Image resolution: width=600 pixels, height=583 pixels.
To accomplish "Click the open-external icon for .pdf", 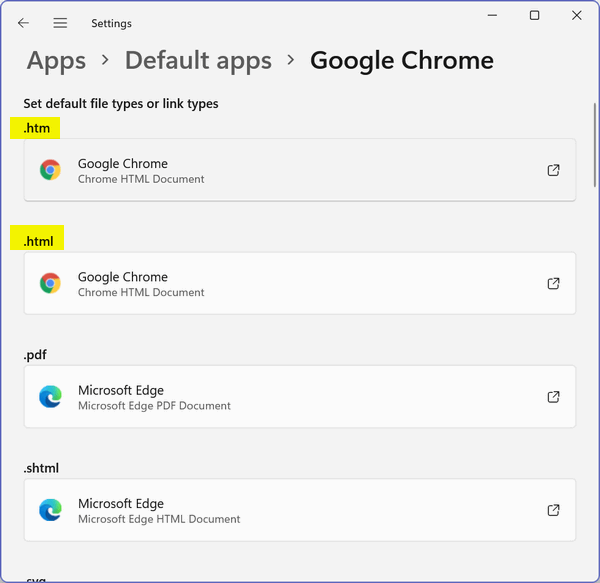I will [553, 397].
